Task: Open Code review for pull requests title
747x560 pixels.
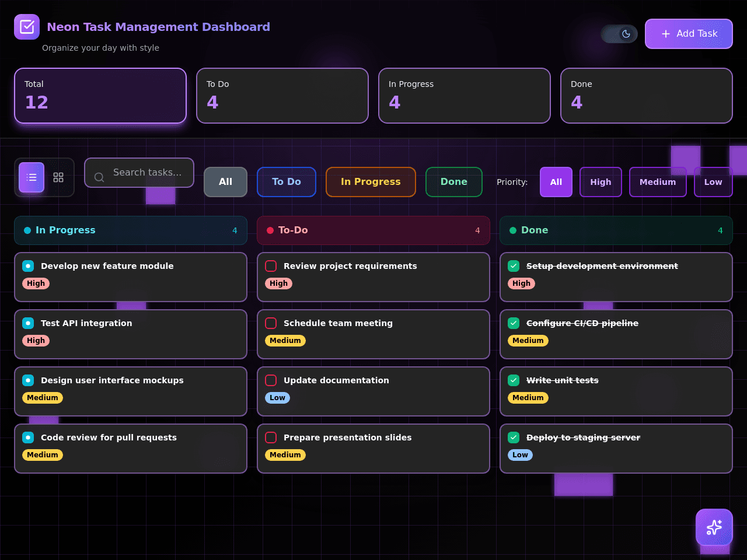Action: [109, 437]
